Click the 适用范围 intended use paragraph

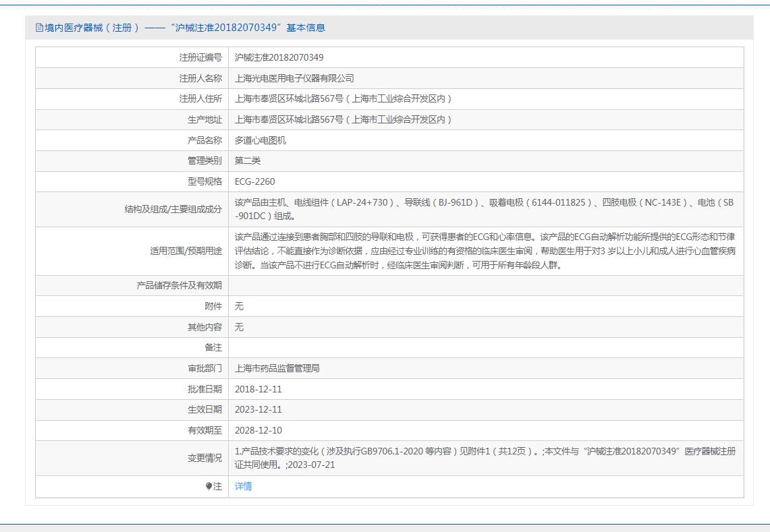tap(485, 251)
